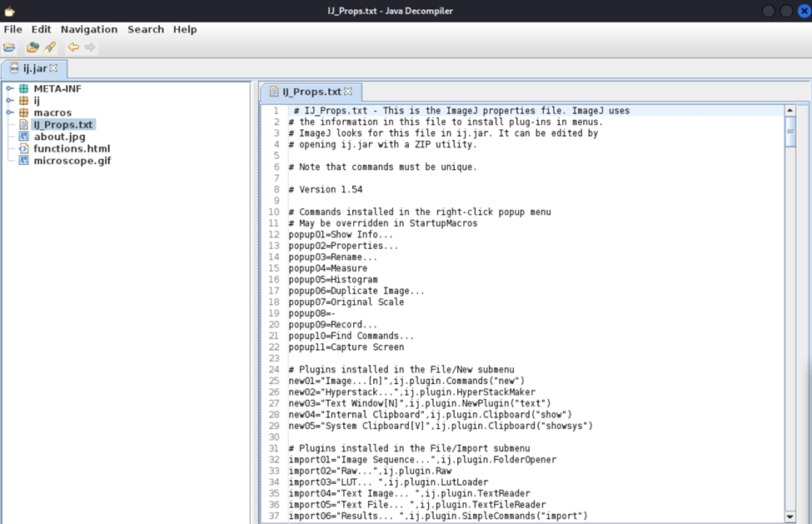Screen dimensions: 812x524
Task: Open the Search menu
Action: (x=146, y=29)
